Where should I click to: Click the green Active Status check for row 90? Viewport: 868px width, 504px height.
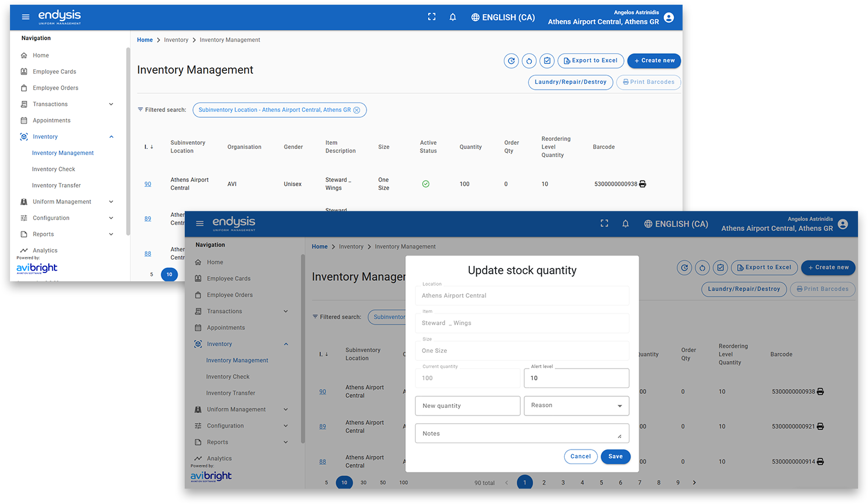click(x=426, y=184)
